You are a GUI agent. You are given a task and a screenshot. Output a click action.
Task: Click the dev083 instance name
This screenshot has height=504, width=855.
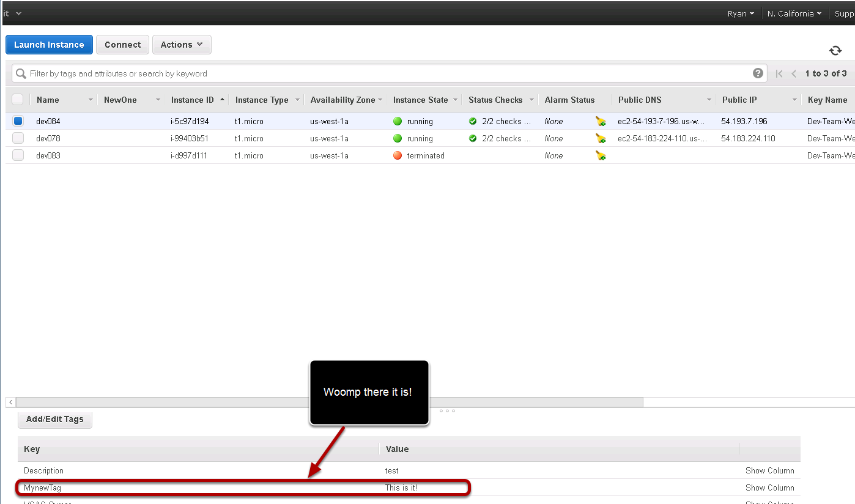[x=48, y=155]
